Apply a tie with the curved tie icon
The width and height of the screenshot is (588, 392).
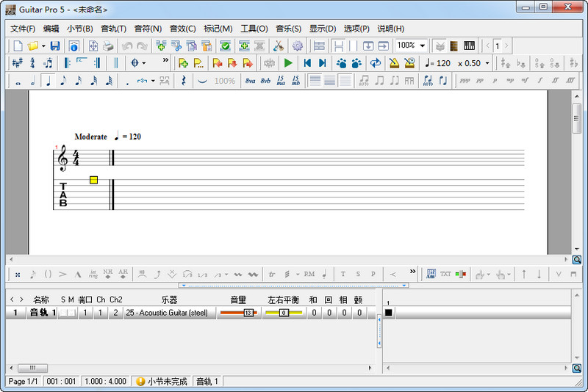[x=203, y=81]
